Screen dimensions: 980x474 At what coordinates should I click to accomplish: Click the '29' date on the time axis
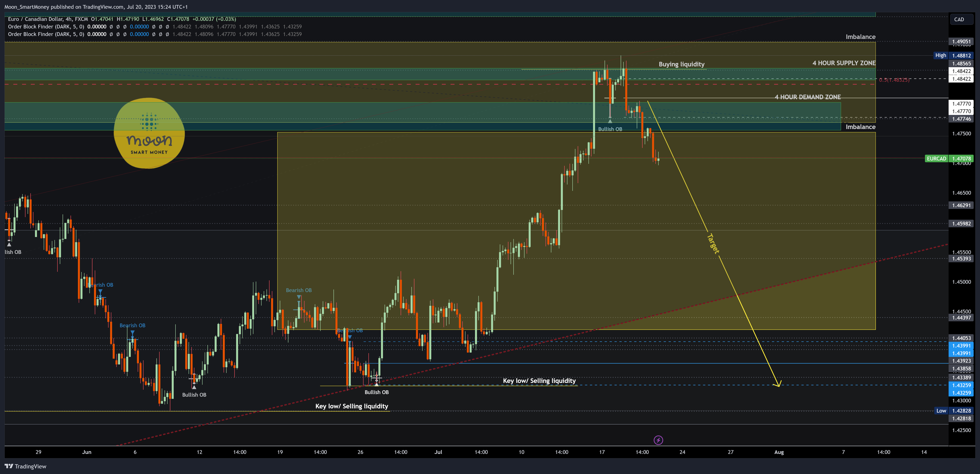[38, 452]
